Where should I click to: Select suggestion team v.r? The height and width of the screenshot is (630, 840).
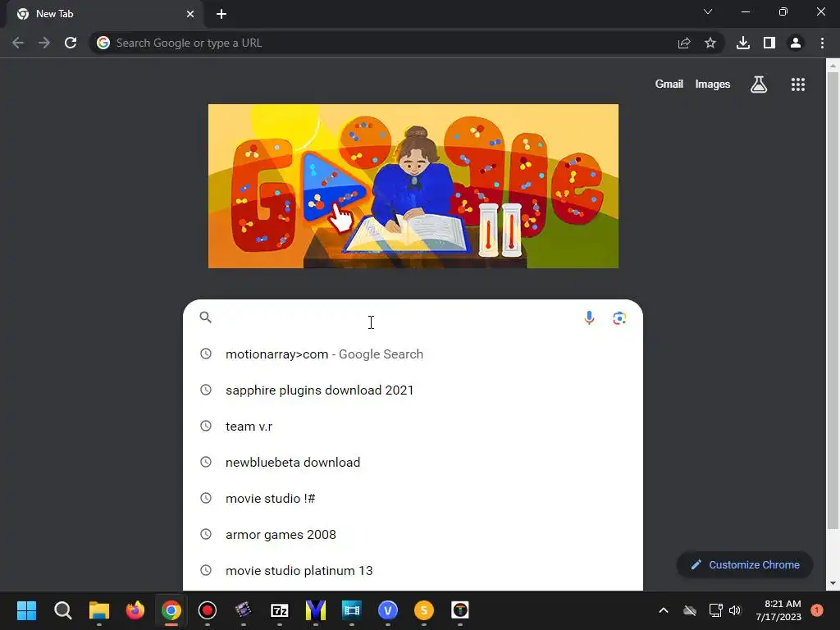(x=413, y=426)
